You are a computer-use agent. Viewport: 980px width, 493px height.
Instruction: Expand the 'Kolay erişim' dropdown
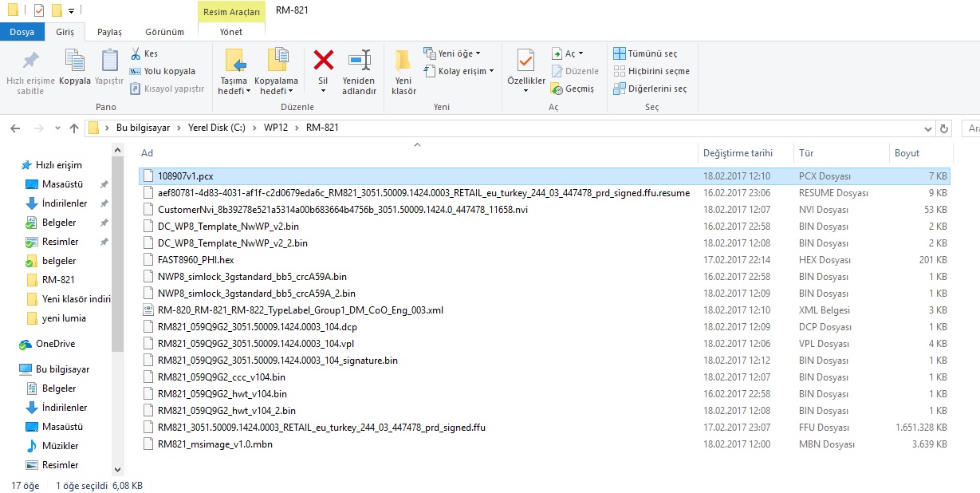click(459, 71)
